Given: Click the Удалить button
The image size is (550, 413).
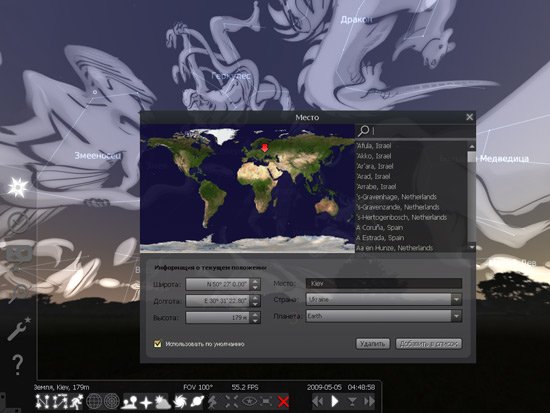Looking at the screenshot, I should (373, 344).
